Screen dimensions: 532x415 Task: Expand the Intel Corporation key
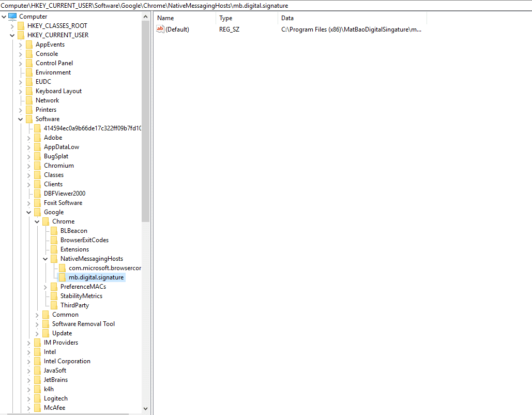click(x=29, y=362)
